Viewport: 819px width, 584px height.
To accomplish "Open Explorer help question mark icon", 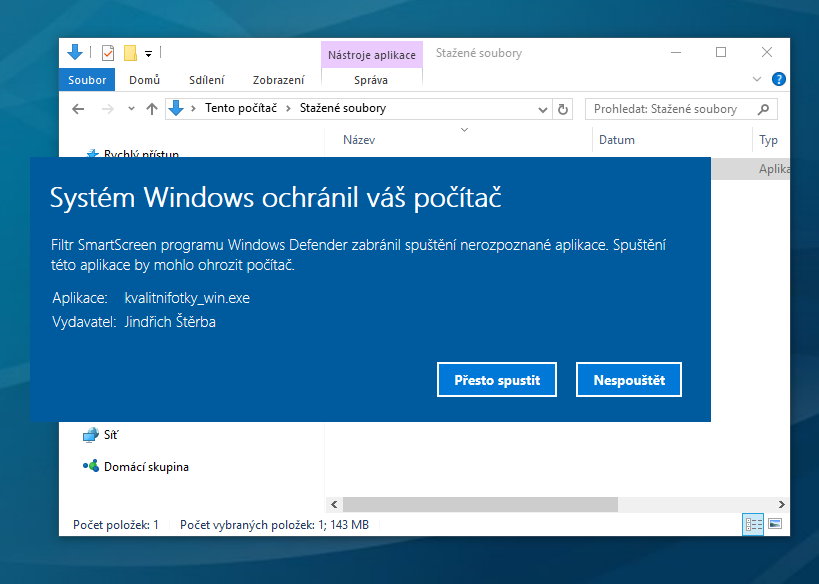I will coord(778,79).
